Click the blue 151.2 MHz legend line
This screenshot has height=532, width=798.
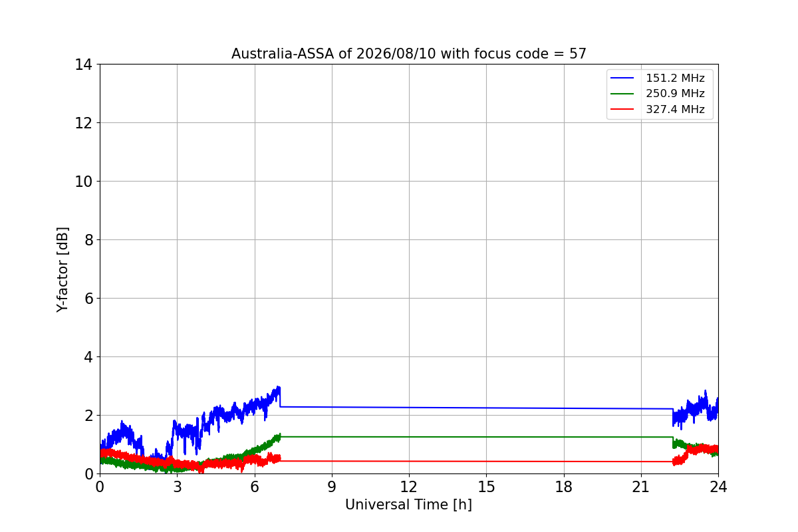623,78
